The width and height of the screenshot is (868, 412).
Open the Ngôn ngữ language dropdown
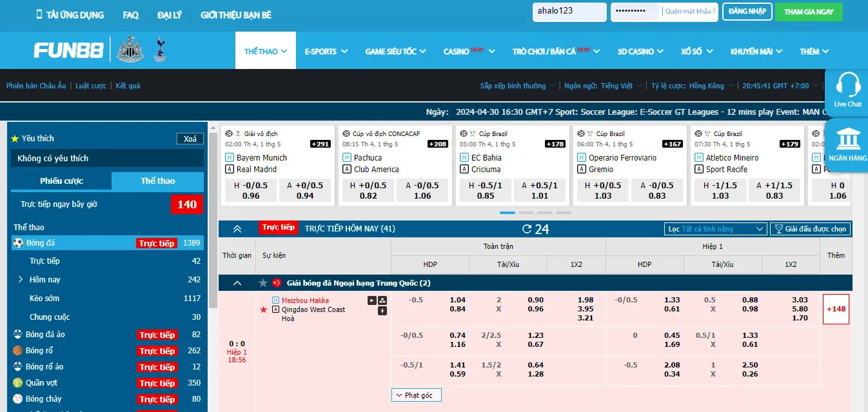pos(603,86)
